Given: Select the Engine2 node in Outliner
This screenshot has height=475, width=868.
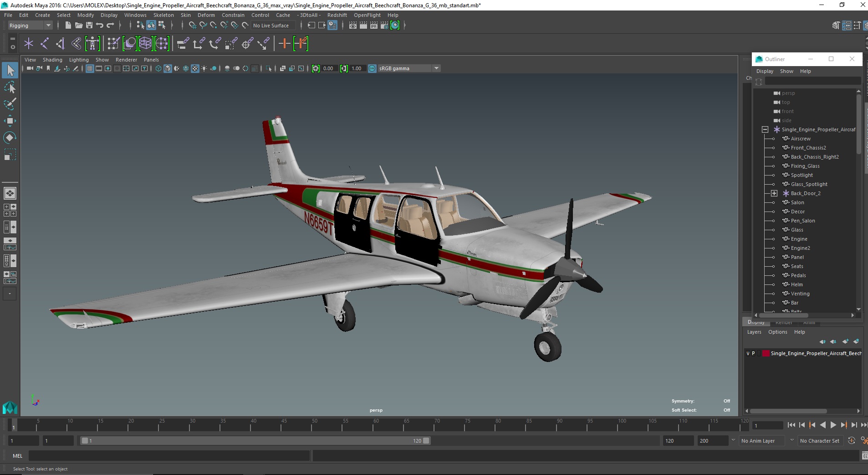Looking at the screenshot, I should pos(800,248).
